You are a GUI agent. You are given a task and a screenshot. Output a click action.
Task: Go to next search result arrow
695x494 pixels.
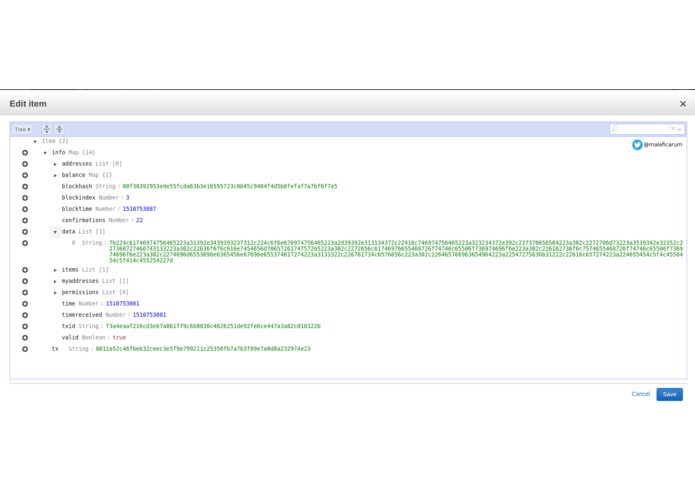(x=672, y=128)
